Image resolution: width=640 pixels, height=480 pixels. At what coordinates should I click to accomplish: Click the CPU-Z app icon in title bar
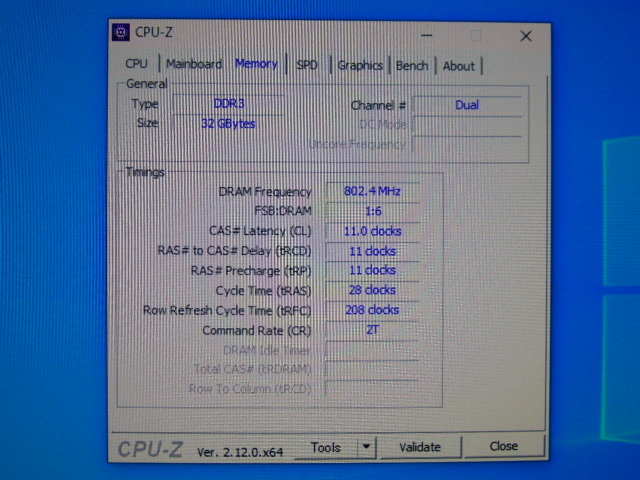[121, 32]
